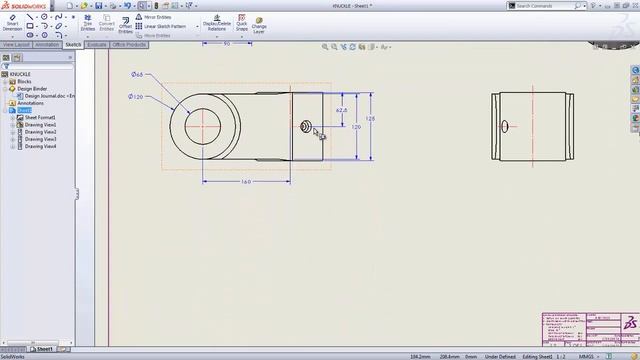This screenshot has height=360, width=640.
Task: Select the Straight Slot tool
Action: pyautogui.click(x=30, y=35)
